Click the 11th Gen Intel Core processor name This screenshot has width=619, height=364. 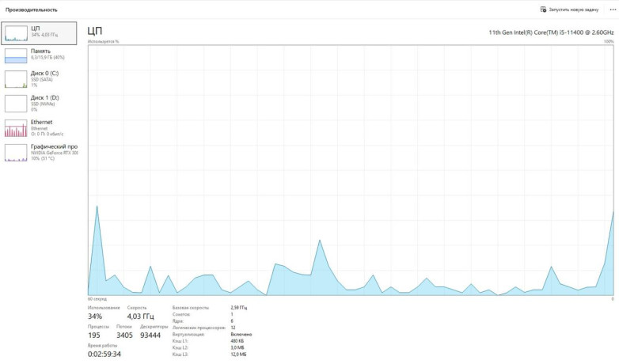coord(552,32)
